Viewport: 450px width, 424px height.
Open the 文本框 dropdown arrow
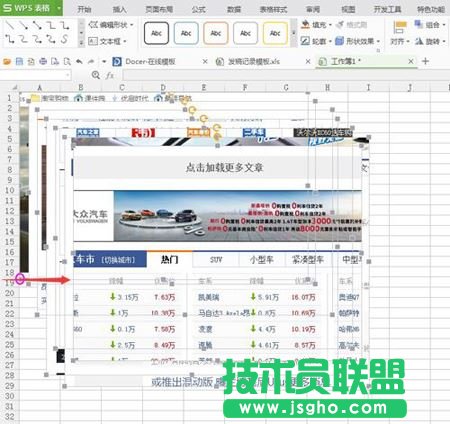click(125, 42)
